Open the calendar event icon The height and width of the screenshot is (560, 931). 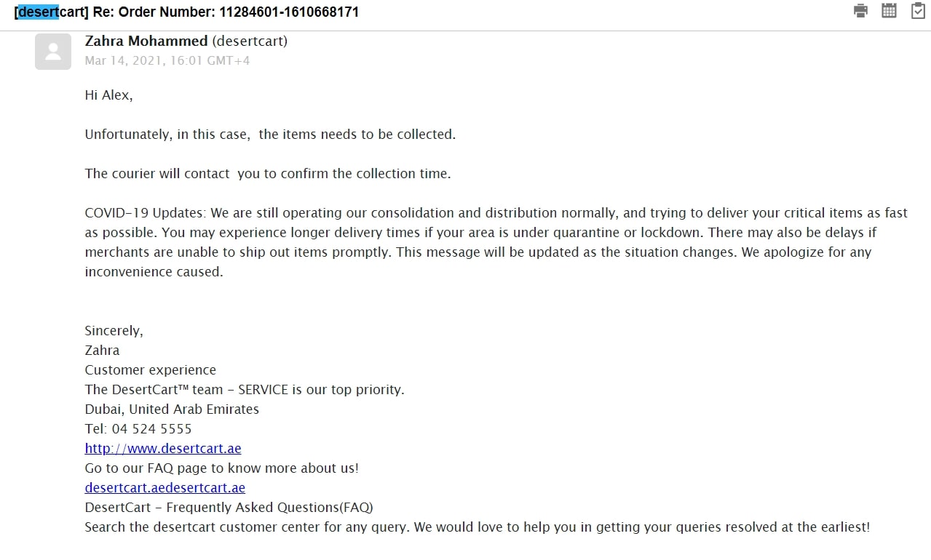(x=889, y=10)
